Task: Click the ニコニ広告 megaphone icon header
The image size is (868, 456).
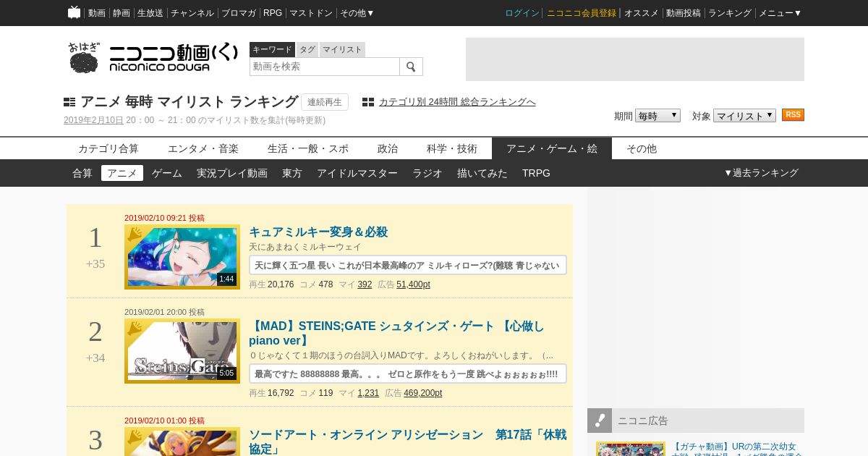Action: [600, 421]
